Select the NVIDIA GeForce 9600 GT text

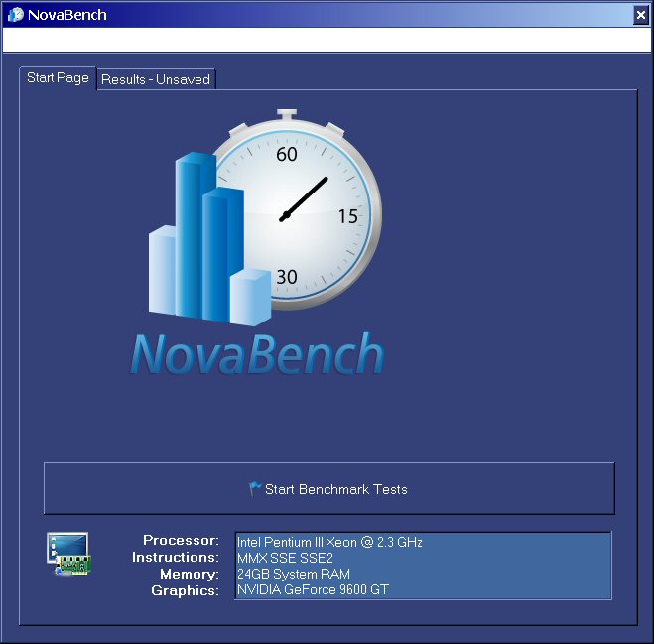point(313,589)
